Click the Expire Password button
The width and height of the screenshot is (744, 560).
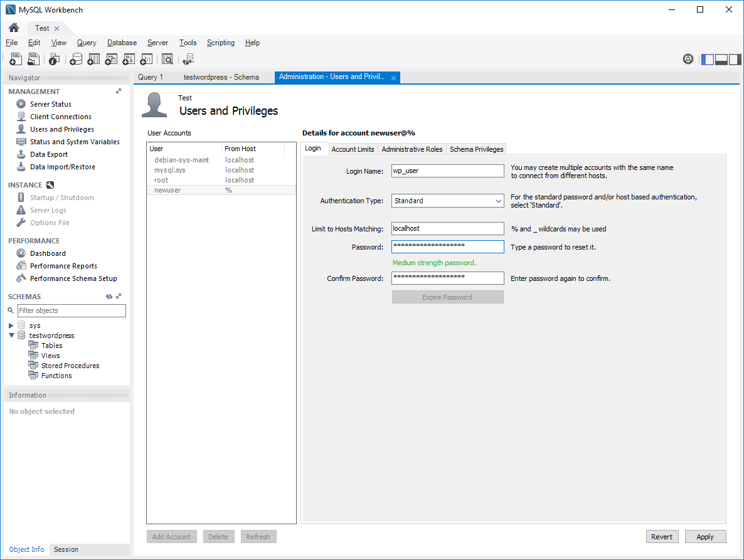click(x=447, y=297)
